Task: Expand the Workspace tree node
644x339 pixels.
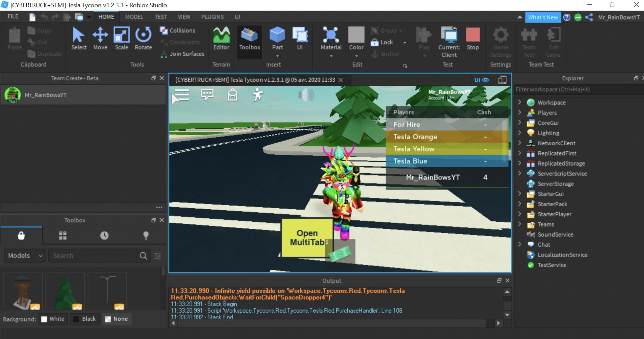Action: [x=519, y=102]
